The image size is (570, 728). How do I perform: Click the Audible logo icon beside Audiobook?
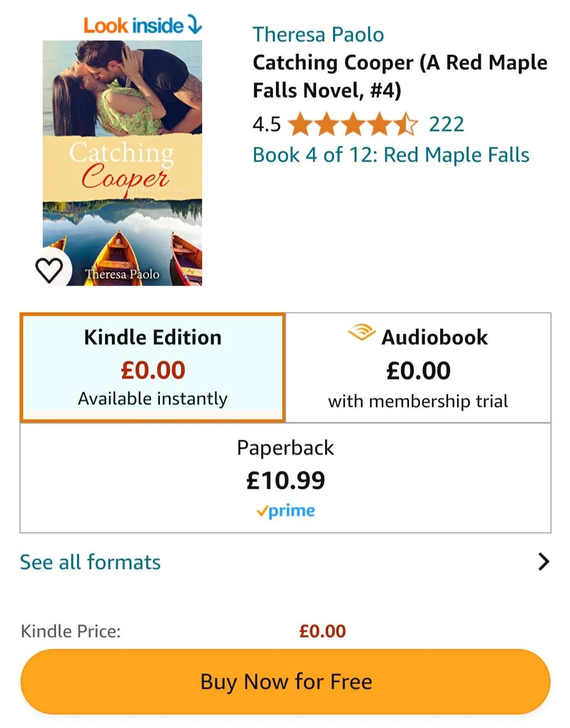click(362, 333)
